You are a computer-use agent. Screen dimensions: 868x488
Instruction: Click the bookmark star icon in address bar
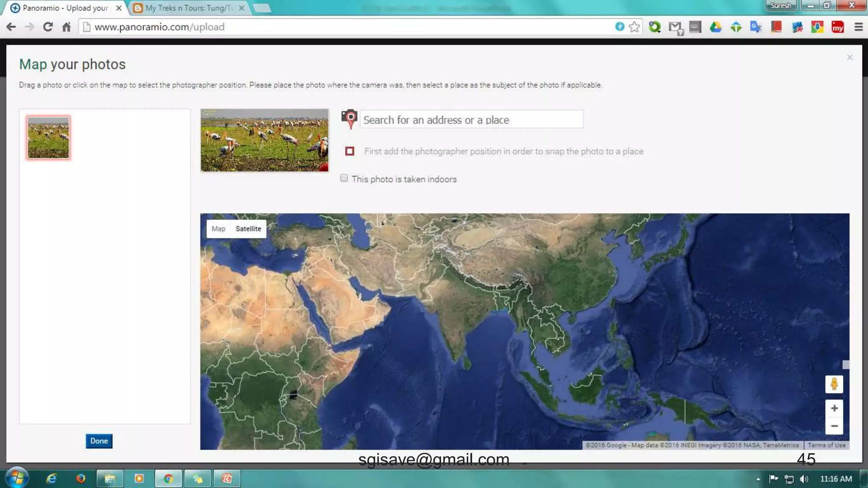pyautogui.click(x=634, y=27)
